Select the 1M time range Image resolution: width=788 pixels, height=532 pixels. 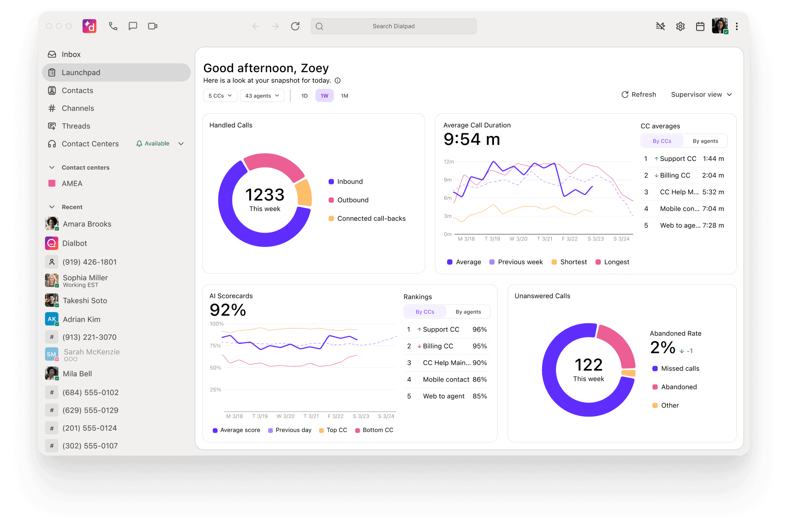(345, 96)
